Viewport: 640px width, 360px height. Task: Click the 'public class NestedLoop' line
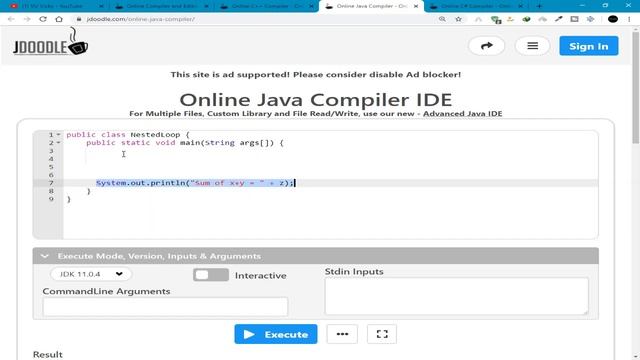pyautogui.click(x=128, y=134)
